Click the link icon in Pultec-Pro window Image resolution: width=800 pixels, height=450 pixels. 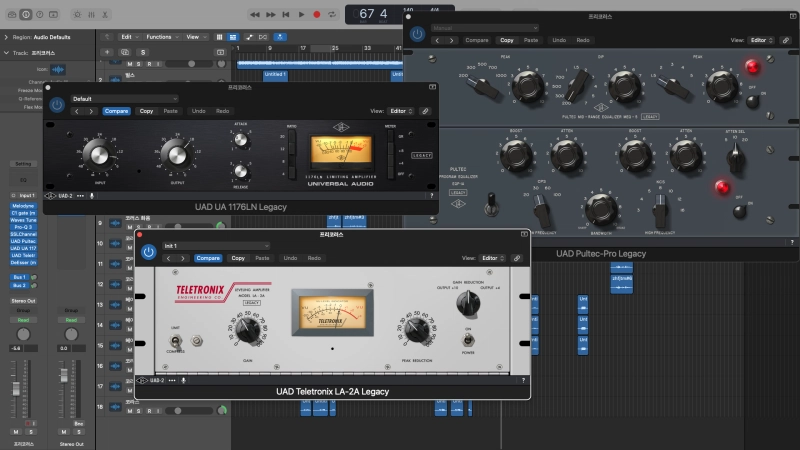(x=787, y=40)
